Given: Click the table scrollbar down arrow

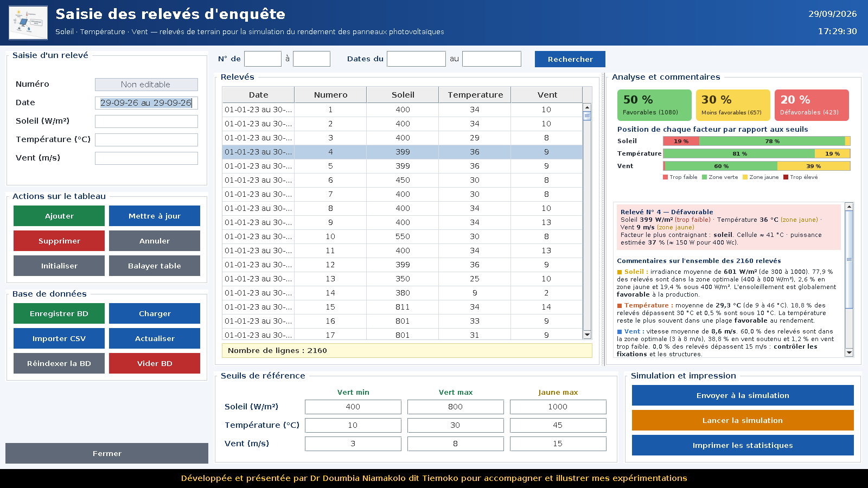Looking at the screenshot, I should click(587, 335).
